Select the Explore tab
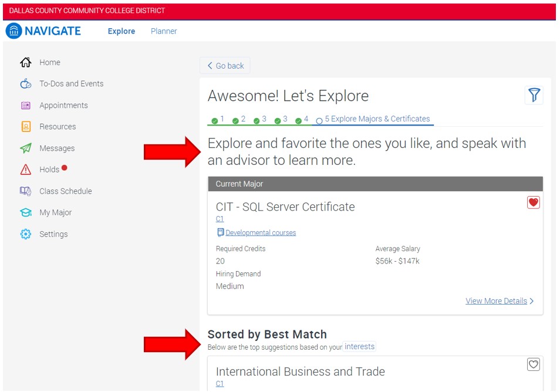Image resolution: width=560 pixels, height=392 pixels. pos(122,31)
